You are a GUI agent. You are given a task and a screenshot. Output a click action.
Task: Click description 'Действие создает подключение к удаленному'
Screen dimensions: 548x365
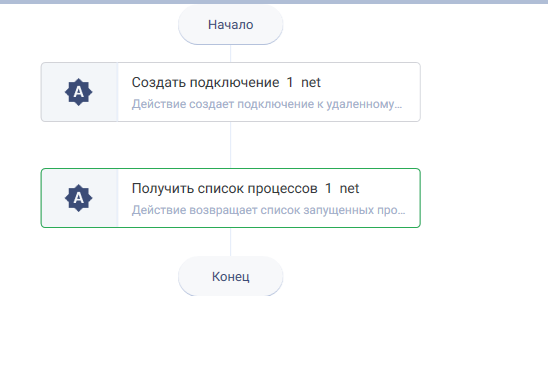(263, 104)
